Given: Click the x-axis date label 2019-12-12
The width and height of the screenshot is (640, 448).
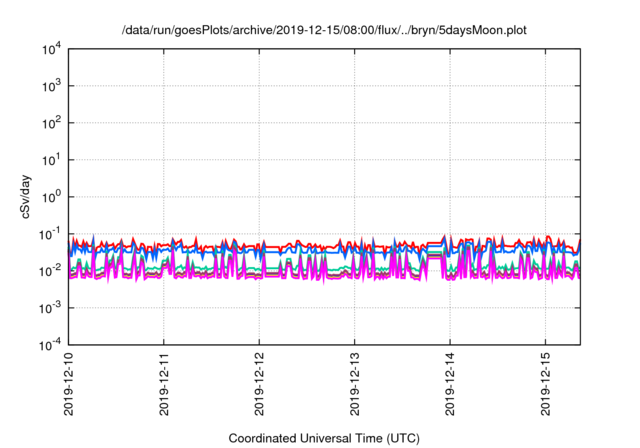Looking at the screenshot, I should [x=259, y=384].
